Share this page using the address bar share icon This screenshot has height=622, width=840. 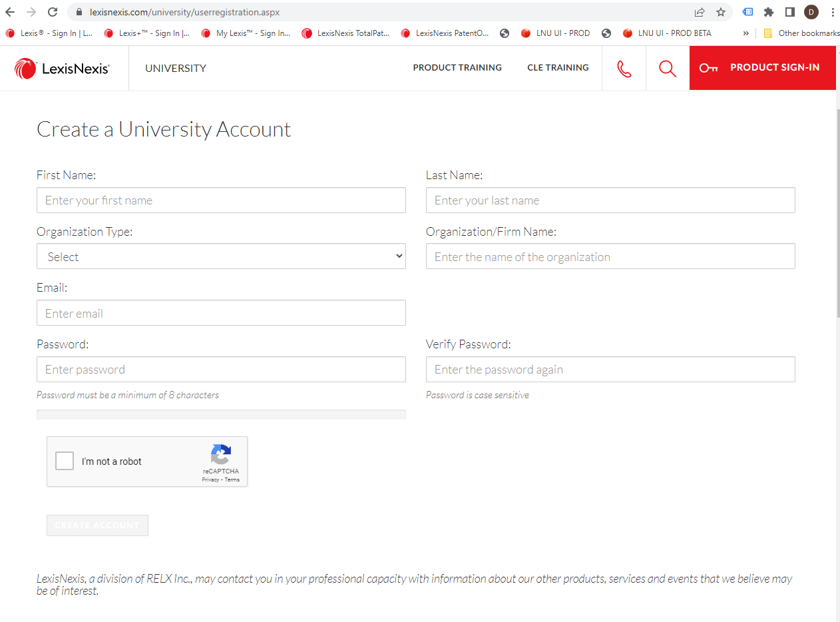point(700,12)
